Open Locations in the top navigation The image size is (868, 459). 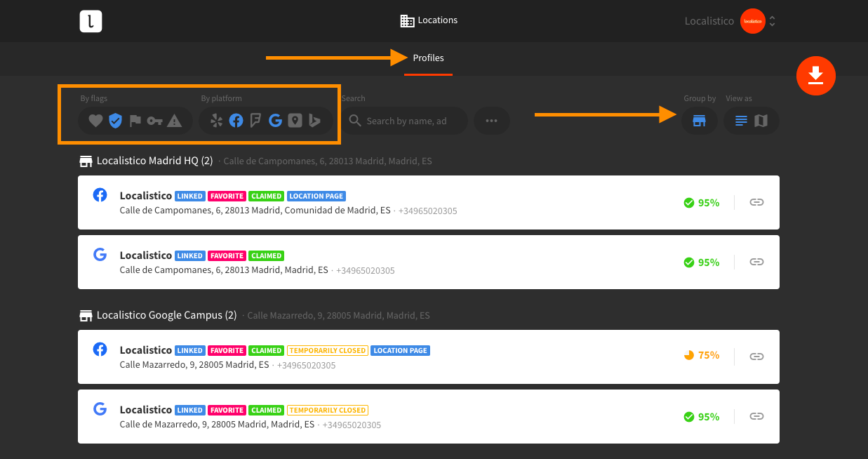coord(429,20)
